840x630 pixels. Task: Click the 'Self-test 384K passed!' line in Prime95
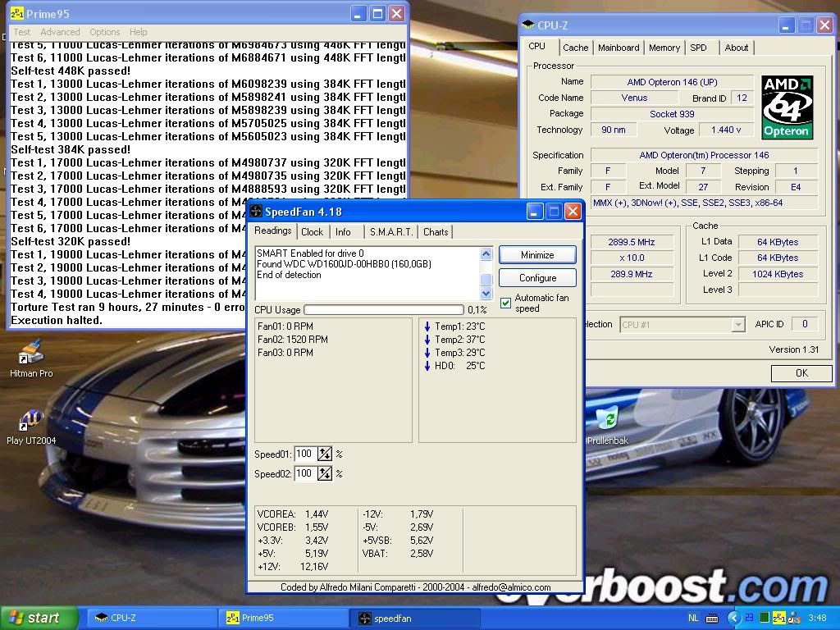click(71, 149)
